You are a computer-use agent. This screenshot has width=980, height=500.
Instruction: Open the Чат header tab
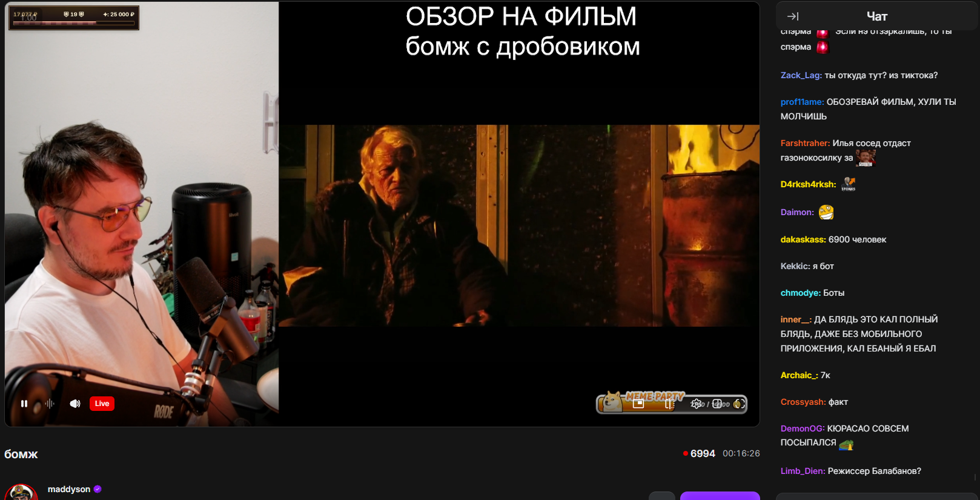click(x=877, y=16)
